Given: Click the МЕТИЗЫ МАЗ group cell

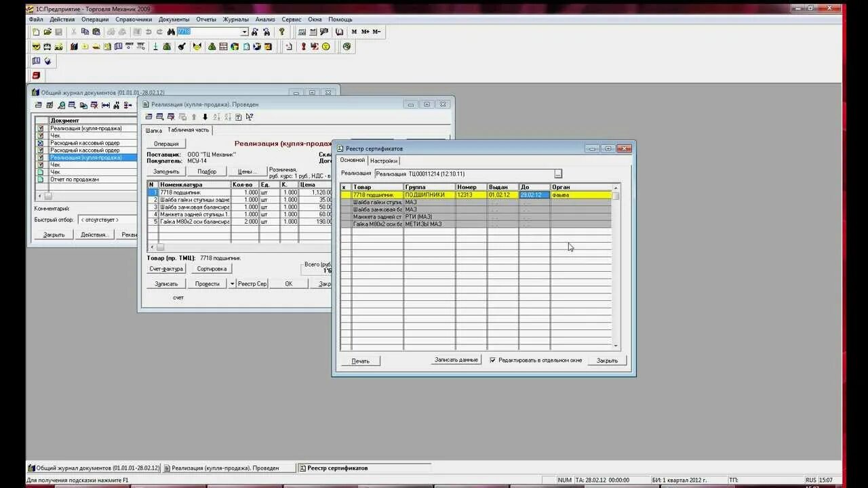Looking at the screenshot, I should pyautogui.click(x=429, y=224).
